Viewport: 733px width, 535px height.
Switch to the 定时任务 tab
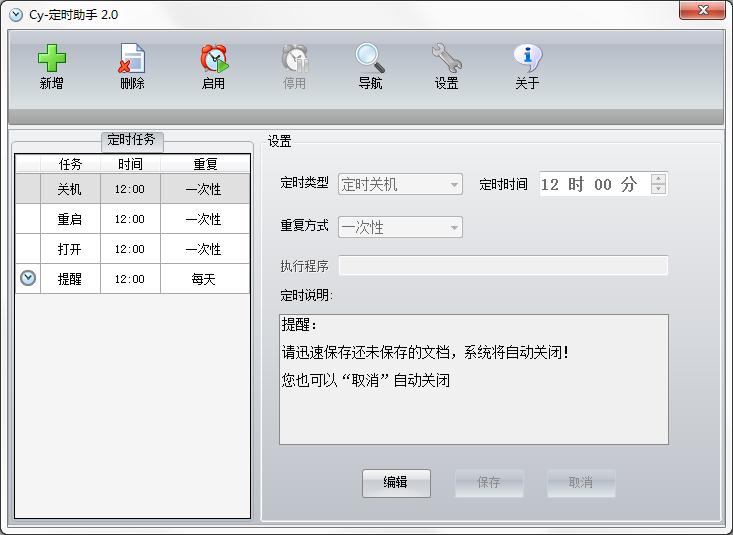point(131,140)
